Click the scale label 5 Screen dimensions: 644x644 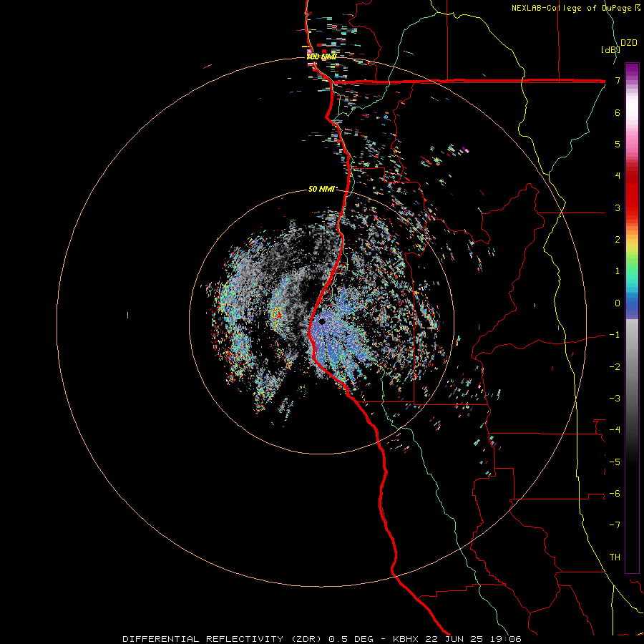pos(618,144)
